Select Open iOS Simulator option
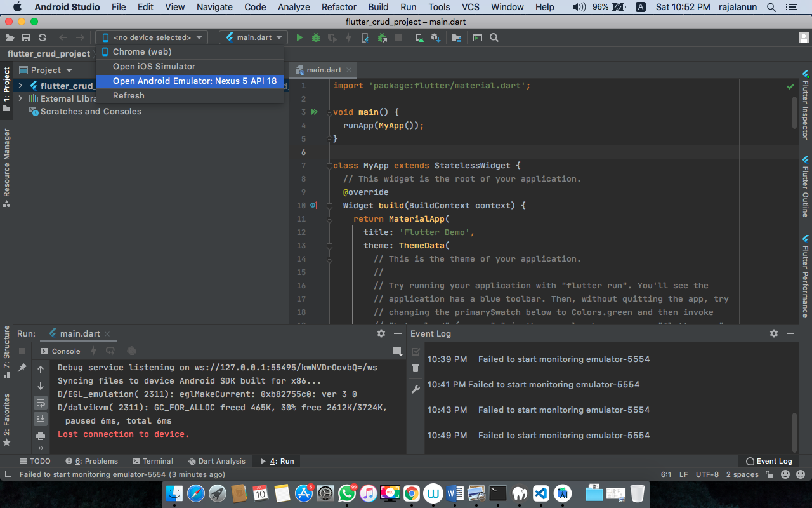The height and width of the screenshot is (508, 812). coord(189,66)
